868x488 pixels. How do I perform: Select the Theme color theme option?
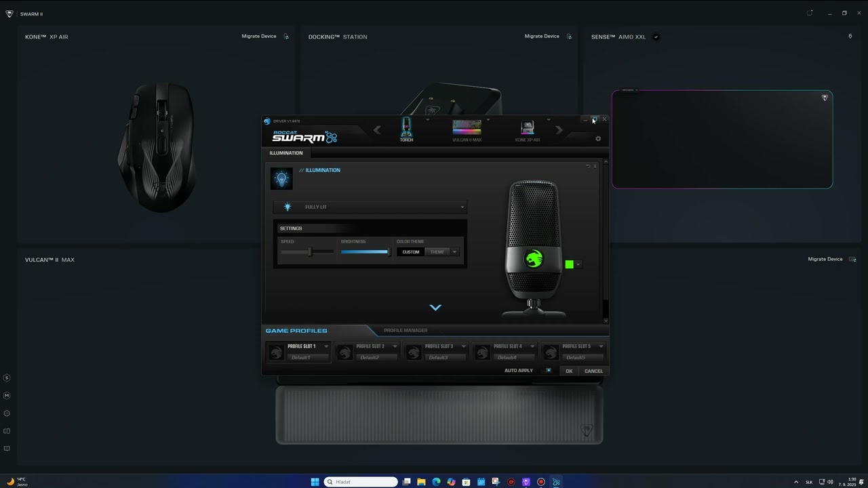(437, 252)
